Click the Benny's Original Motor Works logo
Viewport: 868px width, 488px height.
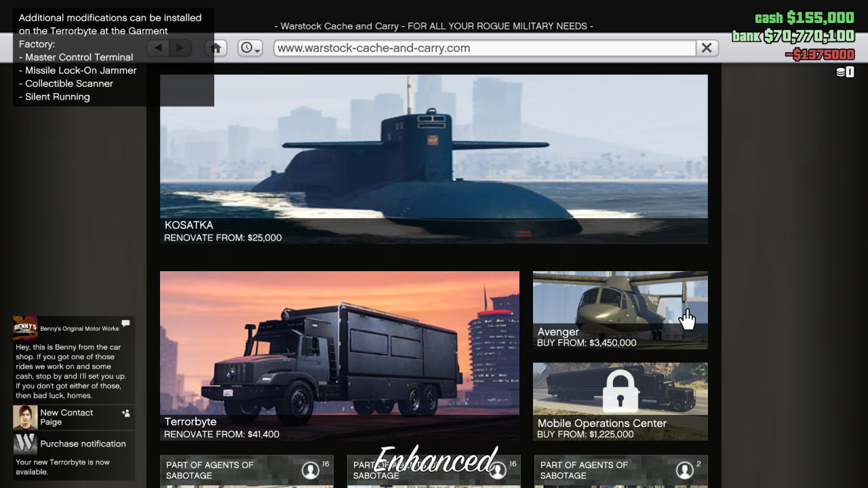coord(25,328)
